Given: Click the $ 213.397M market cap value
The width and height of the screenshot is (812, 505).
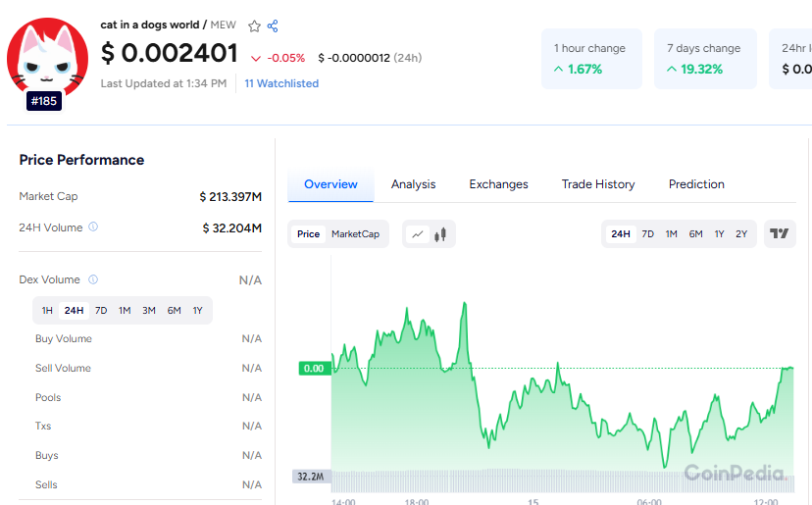Looking at the screenshot, I should click(x=230, y=197).
